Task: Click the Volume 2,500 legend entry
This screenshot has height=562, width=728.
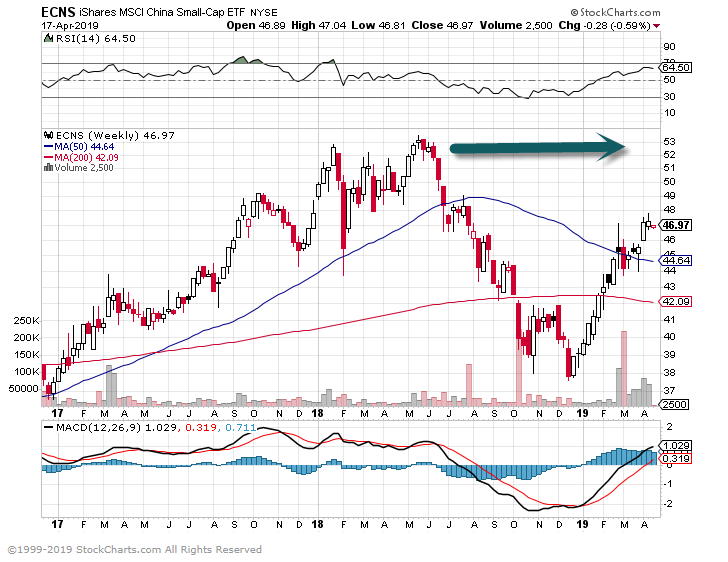Action: pyautogui.click(x=84, y=168)
